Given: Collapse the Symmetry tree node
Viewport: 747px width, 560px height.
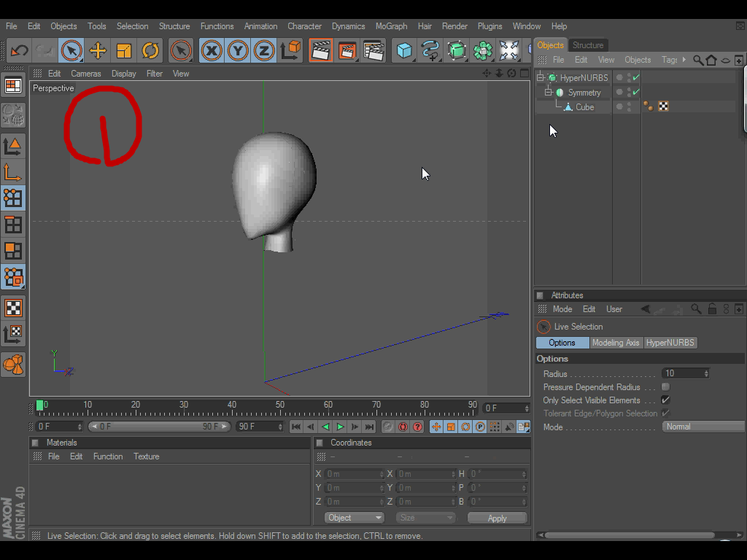Looking at the screenshot, I should pyautogui.click(x=548, y=92).
